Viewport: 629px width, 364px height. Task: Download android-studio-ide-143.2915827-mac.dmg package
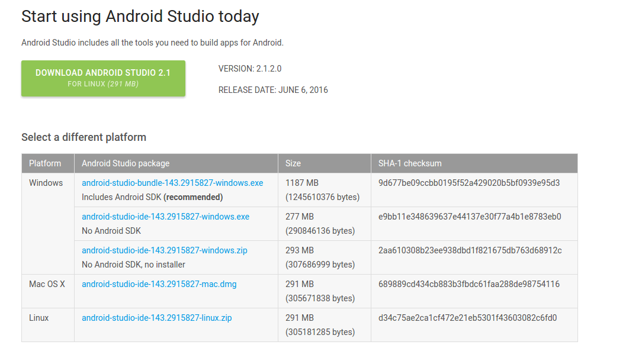click(x=159, y=284)
